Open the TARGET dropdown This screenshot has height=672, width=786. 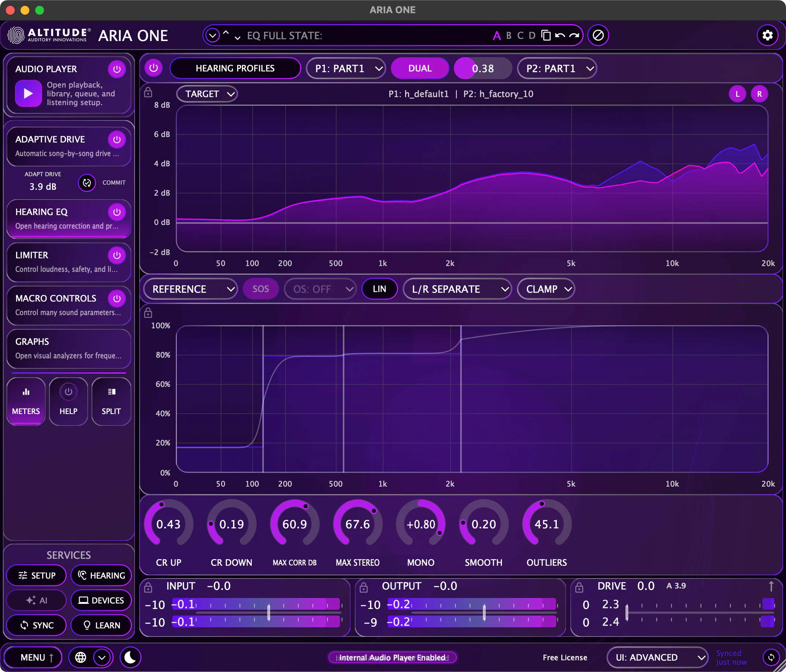(207, 94)
